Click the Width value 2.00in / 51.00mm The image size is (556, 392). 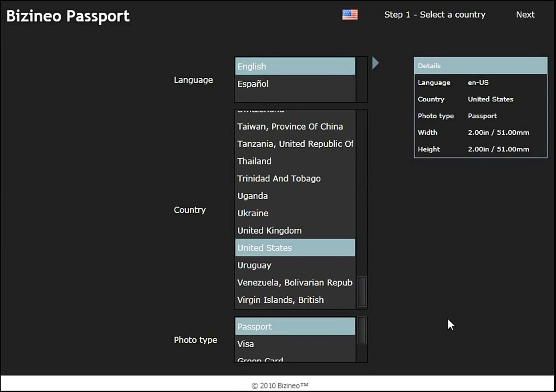[x=499, y=132]
